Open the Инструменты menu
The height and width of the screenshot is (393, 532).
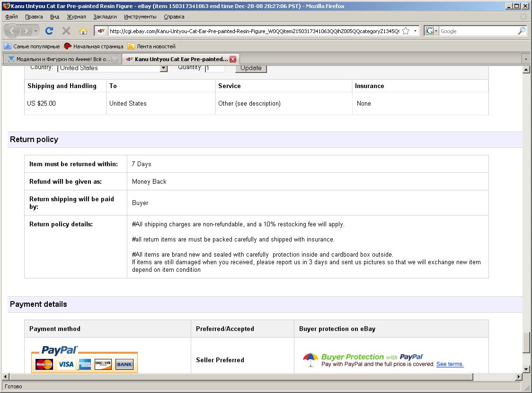[x=140, y=17]
